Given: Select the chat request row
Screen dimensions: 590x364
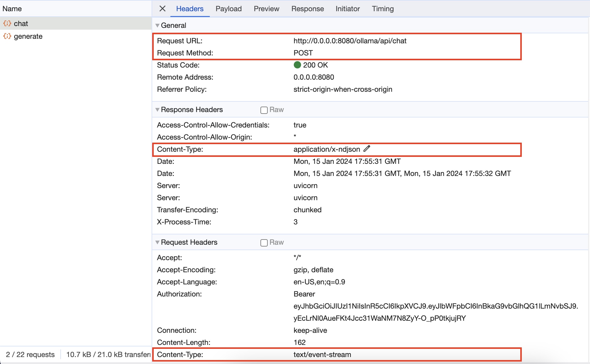Looking at the screenshot, I should coord(21,23).
